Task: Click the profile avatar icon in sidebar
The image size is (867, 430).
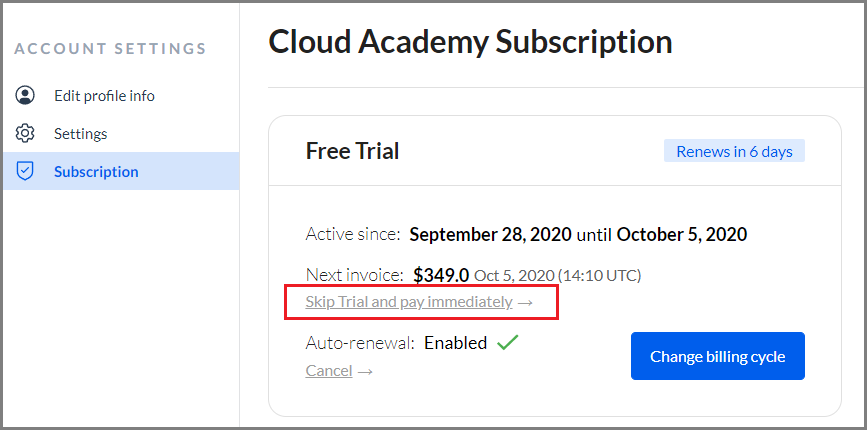Action: pyautogui.click(x=25, y=95)
